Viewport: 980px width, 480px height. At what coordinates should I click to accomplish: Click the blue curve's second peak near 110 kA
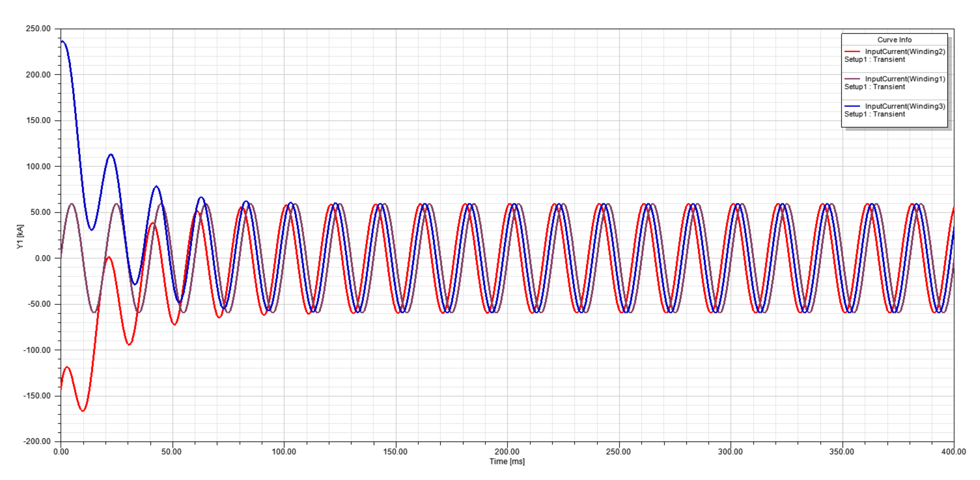point(111,154)
